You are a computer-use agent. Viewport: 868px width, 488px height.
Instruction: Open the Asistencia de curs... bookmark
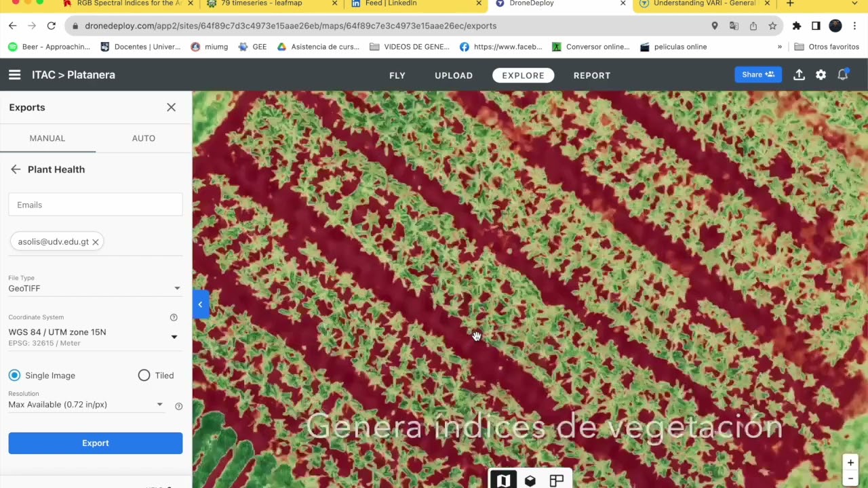pyautogui.click(x=318, y=47)
